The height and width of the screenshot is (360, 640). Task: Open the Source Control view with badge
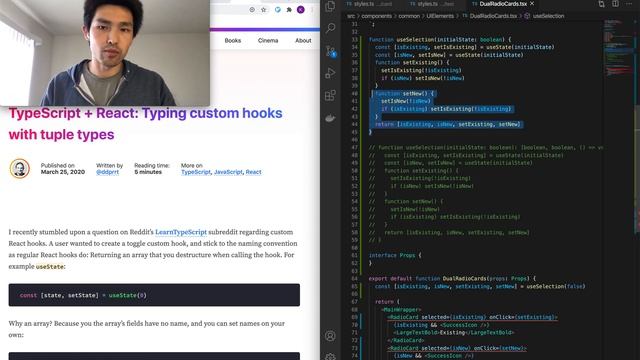[x=330, y=51]
